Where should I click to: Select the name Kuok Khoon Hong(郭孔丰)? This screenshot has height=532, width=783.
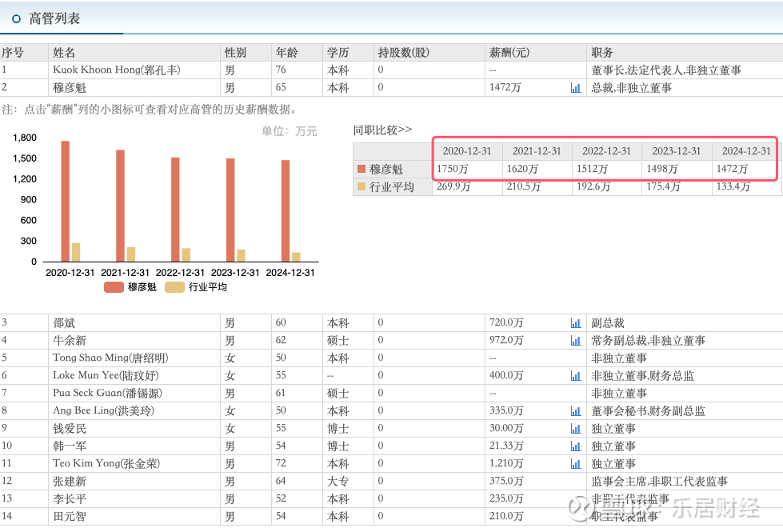(x=117, y=70)
